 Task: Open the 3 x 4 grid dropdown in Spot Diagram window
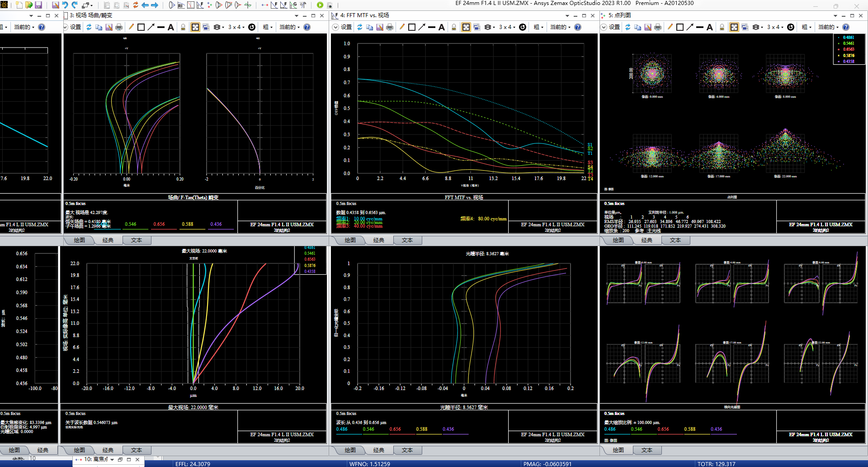point(775,27)
